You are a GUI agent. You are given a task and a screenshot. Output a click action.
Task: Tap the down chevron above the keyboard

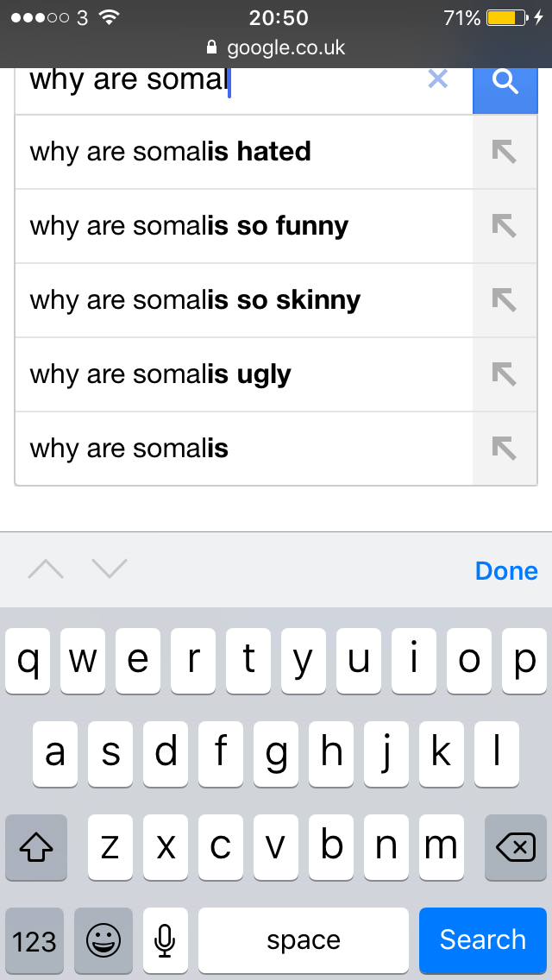(x=110, y=569)
